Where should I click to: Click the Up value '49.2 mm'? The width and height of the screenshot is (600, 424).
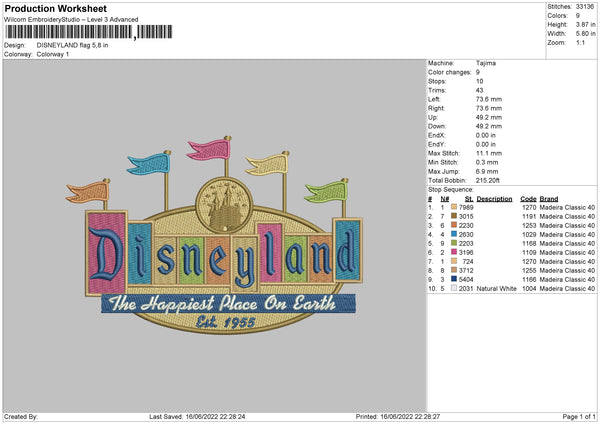[x=489, y=117]
